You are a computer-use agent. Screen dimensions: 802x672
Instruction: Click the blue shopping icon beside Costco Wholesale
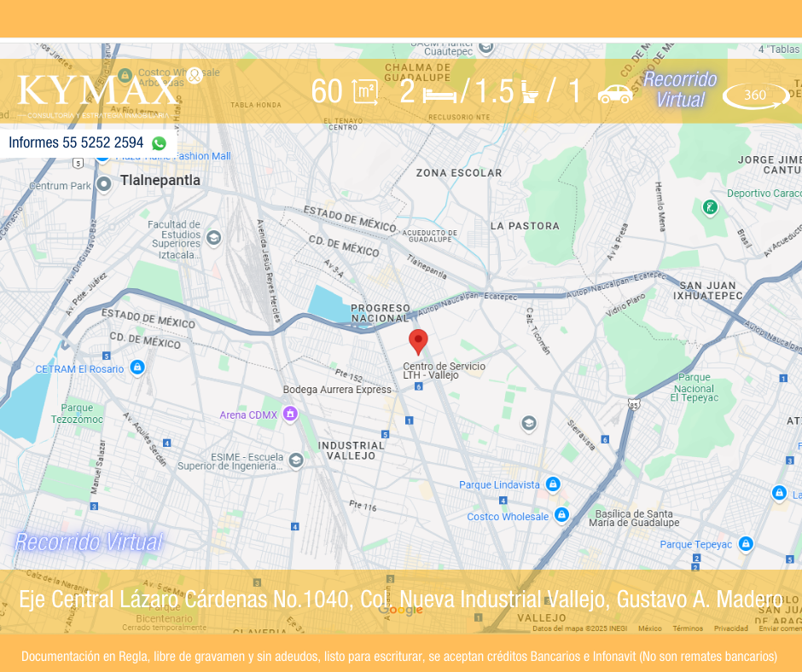[561, 514]
